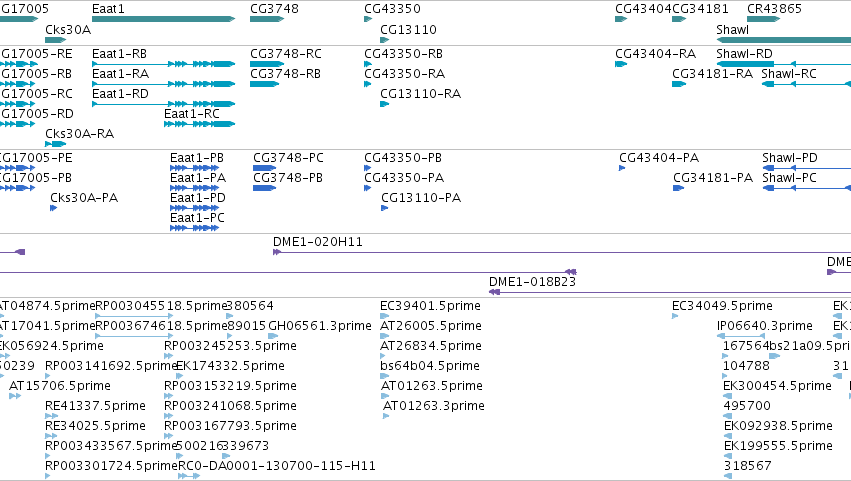
Task: Click the Eaat1 gene bar
Action: coord(163,19)
